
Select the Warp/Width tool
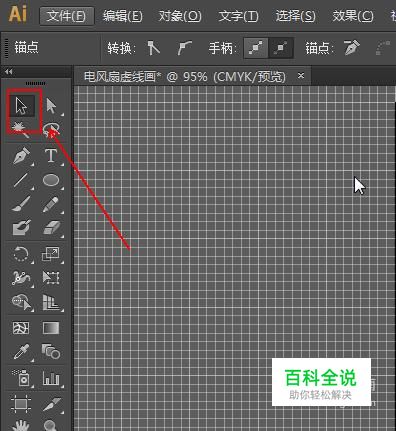(x=21, y=278)
